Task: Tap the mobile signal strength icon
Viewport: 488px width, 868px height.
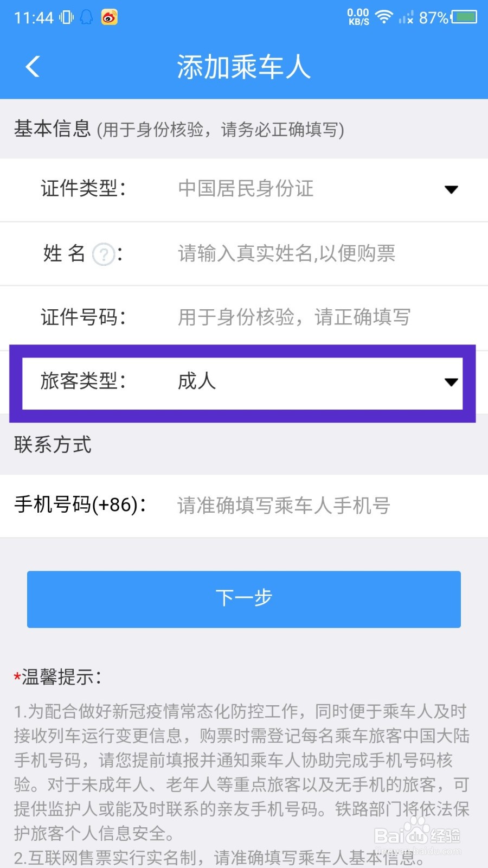Action: tap(406, 18)
